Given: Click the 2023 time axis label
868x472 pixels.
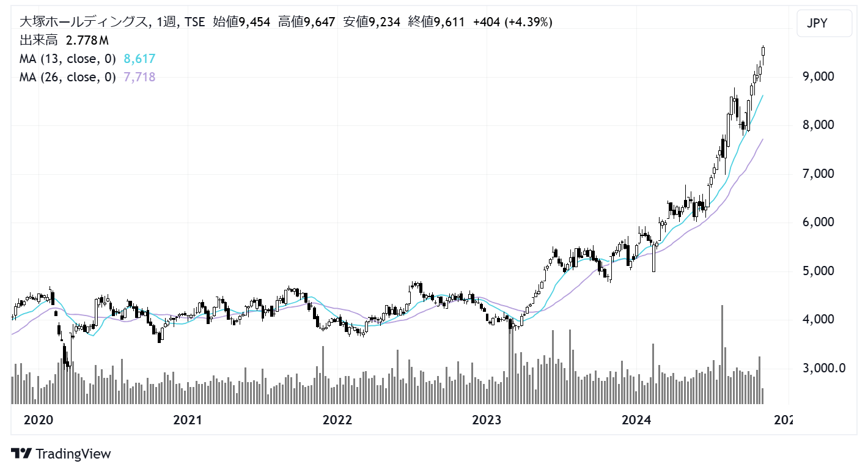Looking at the screenshot, I should (x=487, y=421).
